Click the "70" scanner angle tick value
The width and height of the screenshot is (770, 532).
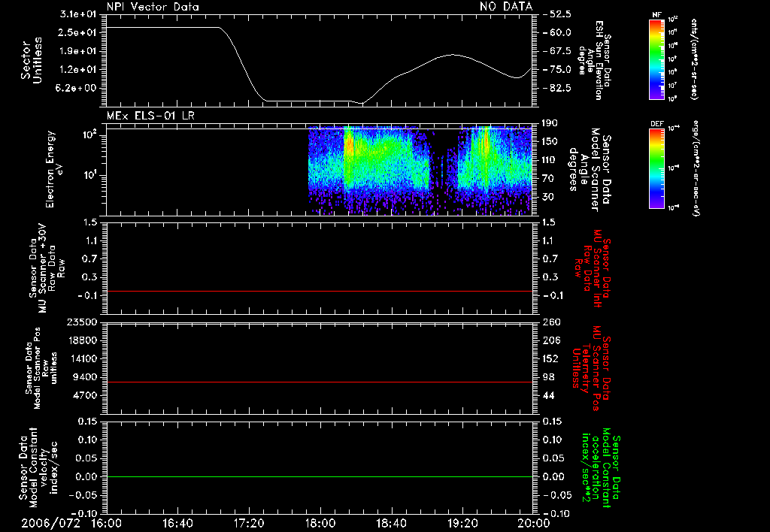(550, 179)
